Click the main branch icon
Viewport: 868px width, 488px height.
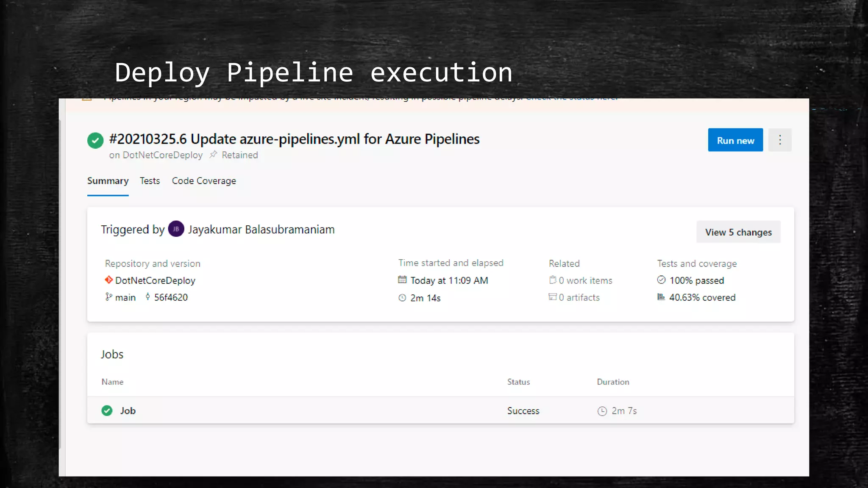click(108, 297)
